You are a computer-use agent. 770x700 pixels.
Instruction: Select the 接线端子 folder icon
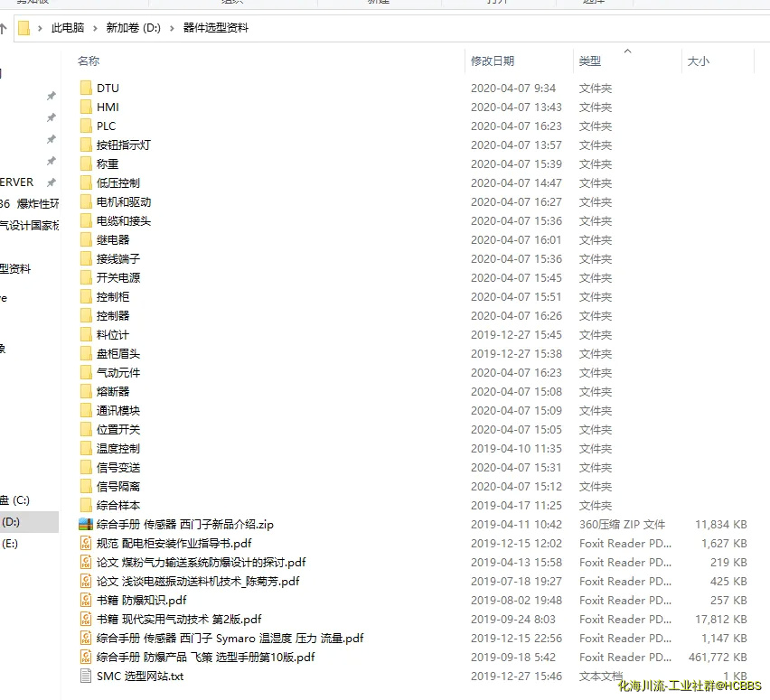click(86, 258)
